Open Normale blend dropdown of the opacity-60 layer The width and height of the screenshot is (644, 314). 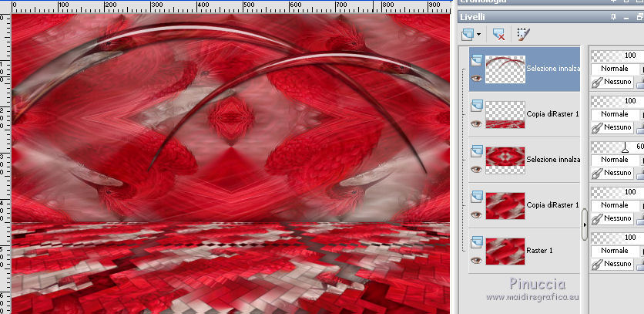pyautogui.click(x=616, y=160)
